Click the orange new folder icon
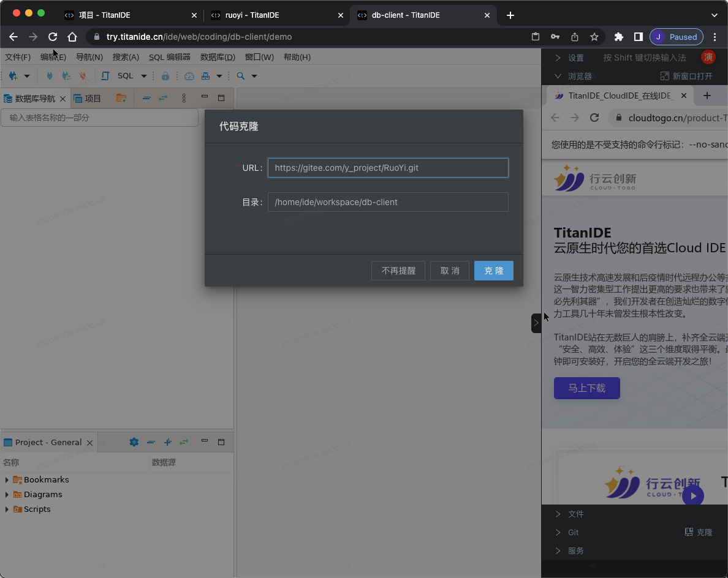 (x=121, y=98)
